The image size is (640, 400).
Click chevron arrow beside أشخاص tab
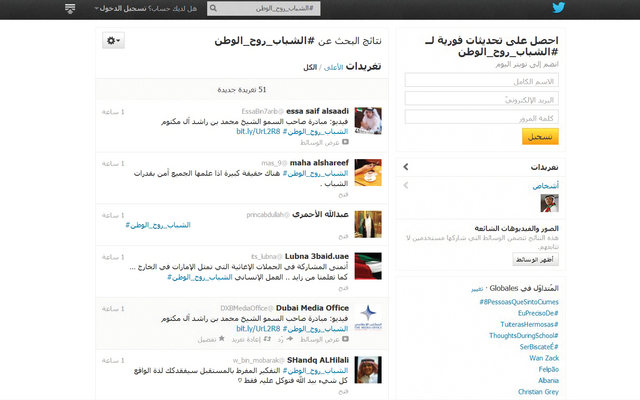click(406, 185)
